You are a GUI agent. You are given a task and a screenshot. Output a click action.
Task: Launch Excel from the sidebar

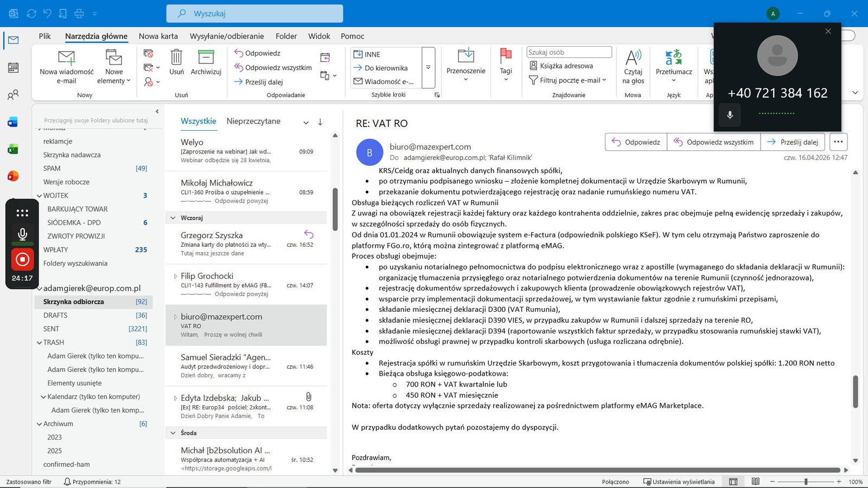pos(13,149)
